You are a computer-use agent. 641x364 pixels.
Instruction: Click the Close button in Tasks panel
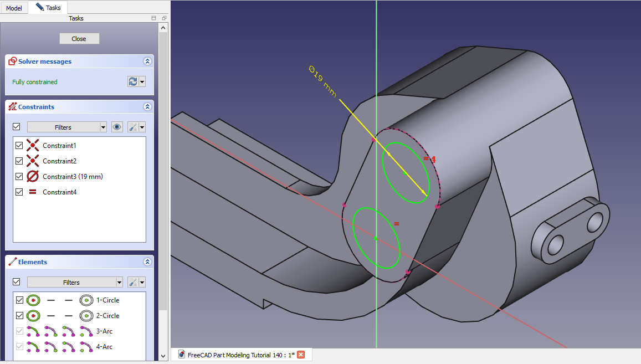79,38
